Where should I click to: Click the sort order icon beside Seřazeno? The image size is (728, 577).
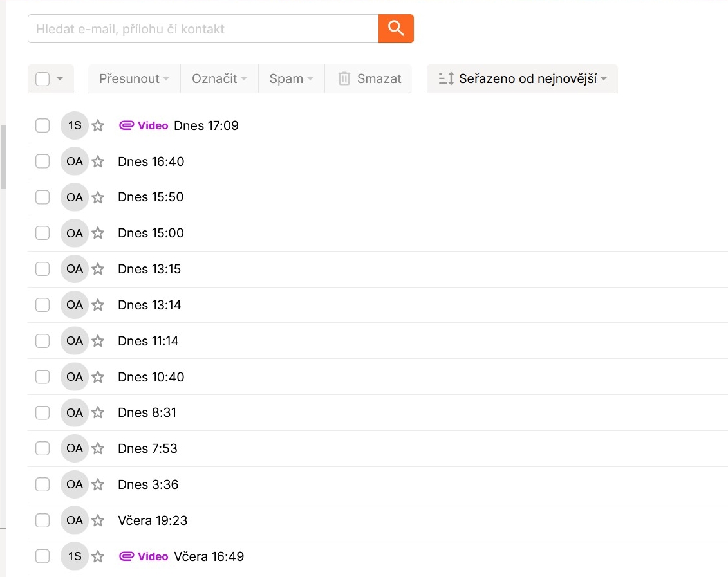point(446,78)
